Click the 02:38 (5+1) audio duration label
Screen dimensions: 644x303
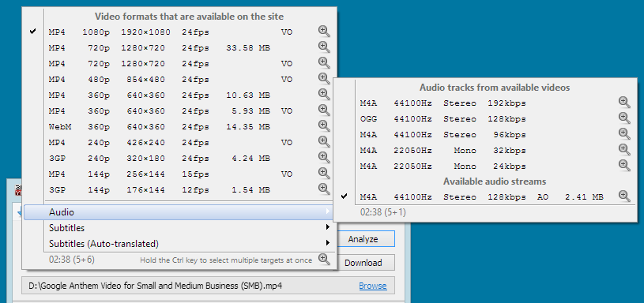[x=383, y=212]
